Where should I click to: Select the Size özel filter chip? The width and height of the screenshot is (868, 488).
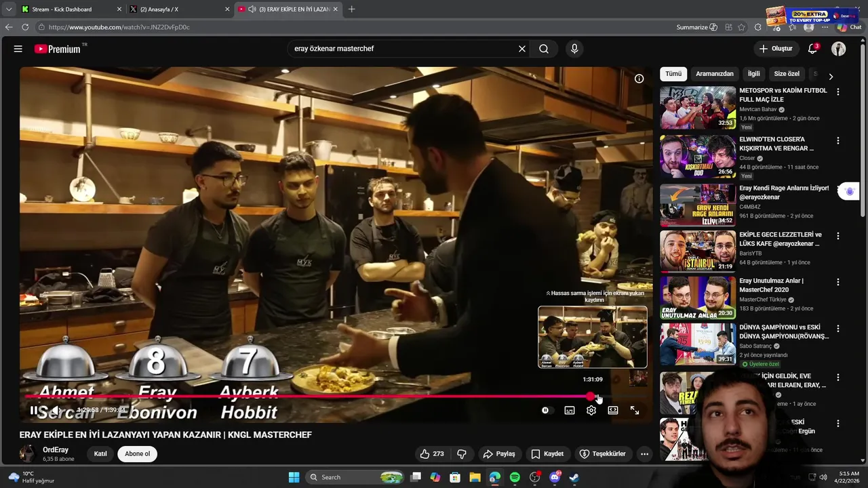(x=787, y=74)
